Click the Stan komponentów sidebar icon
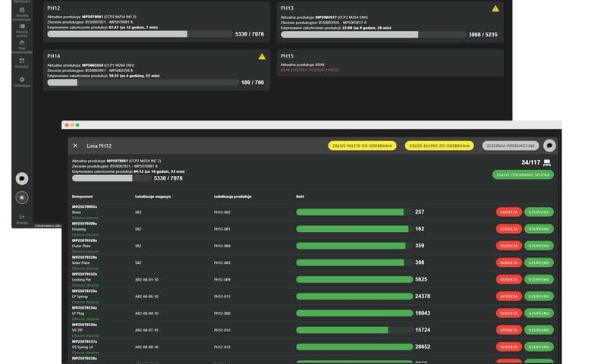Viewport: 607px width, 364px height. point(21,45)
